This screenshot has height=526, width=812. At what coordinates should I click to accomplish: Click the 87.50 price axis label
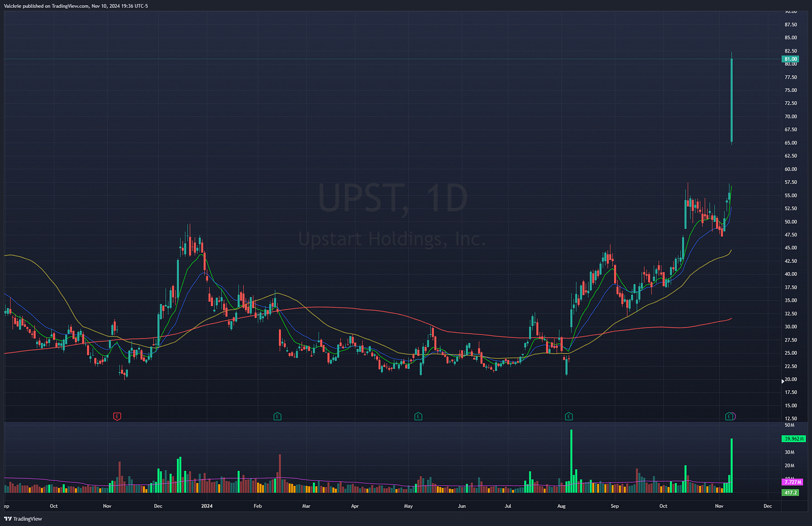pos(791,25)
